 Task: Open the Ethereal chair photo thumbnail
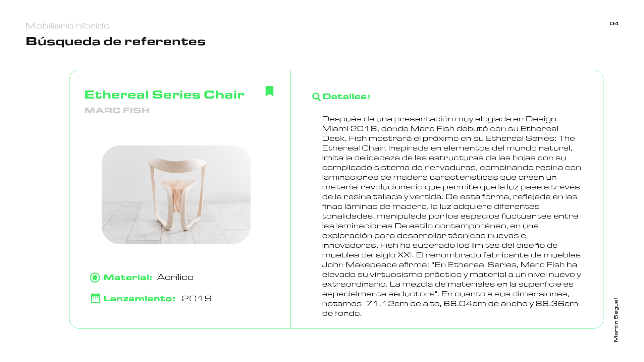point(176,195)
